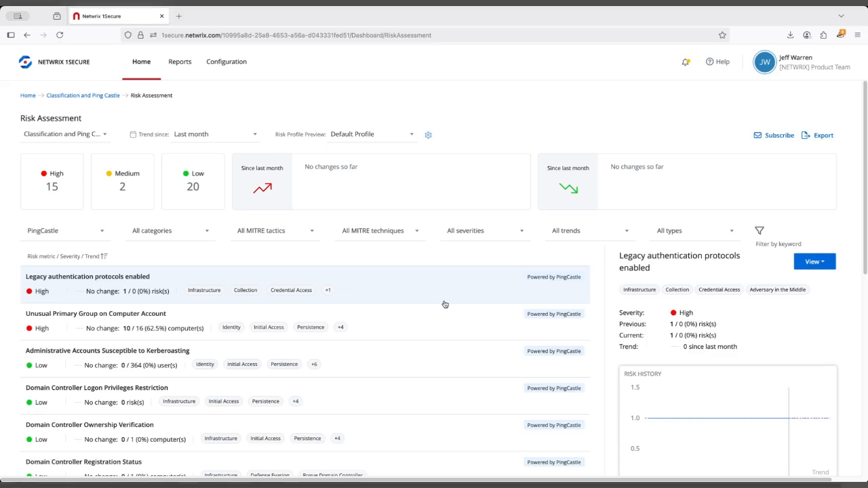Open the Configuration tab
The width and height of the screenshot is (868, 488).
pos(226,62)
